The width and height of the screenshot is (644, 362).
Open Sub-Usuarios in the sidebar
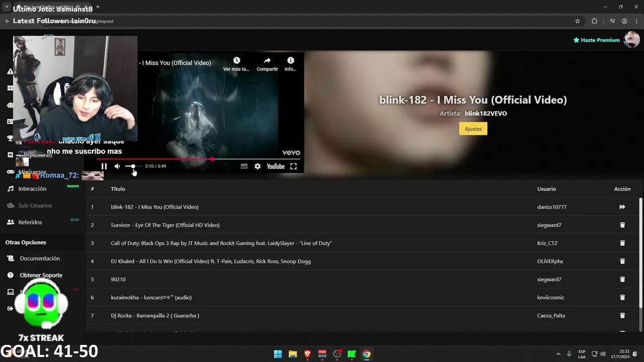tap(35, 205)
